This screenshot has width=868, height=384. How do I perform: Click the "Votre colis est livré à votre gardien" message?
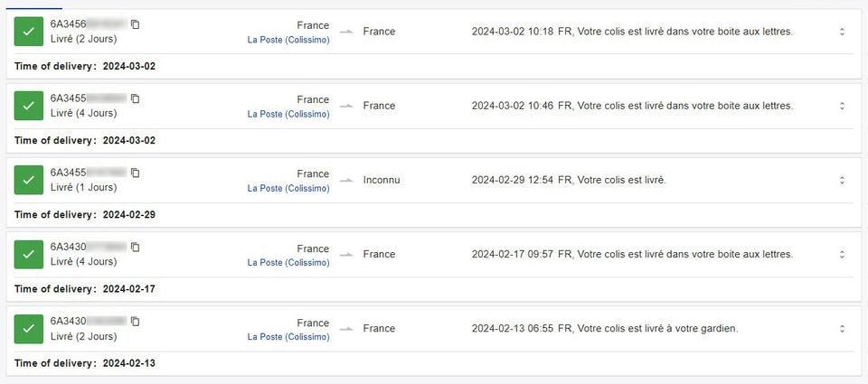pos(647,329)
